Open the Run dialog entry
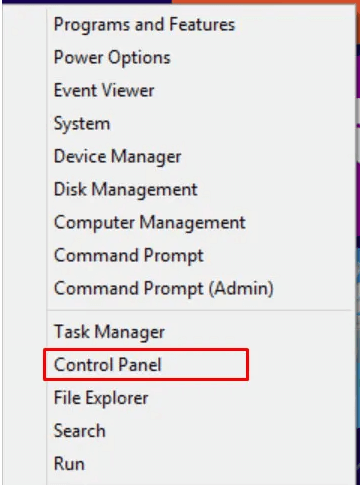Image resolution: width=360 pixels, height=491 pixels. tap(69, 464)
